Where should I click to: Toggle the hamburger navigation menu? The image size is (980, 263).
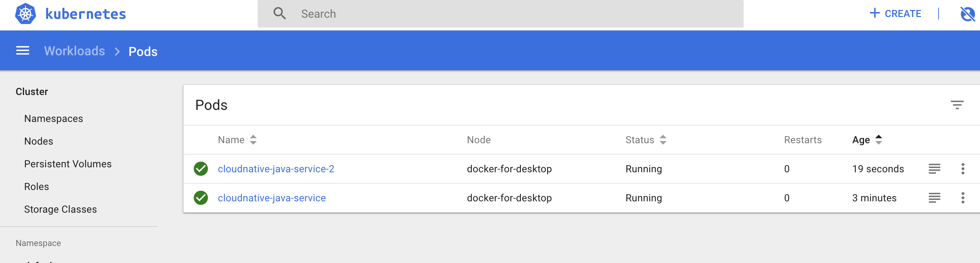[x=23, y=51]
